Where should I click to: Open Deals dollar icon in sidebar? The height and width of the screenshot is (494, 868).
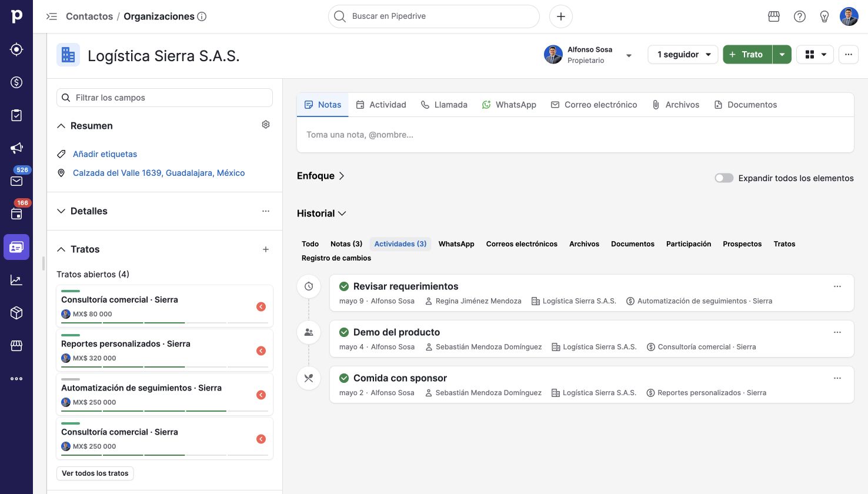[16, 82]
